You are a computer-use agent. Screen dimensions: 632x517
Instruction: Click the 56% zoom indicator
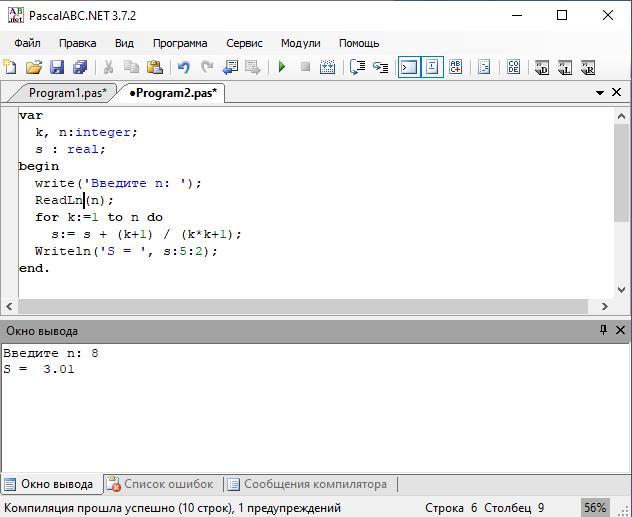(x=595, y=508)
